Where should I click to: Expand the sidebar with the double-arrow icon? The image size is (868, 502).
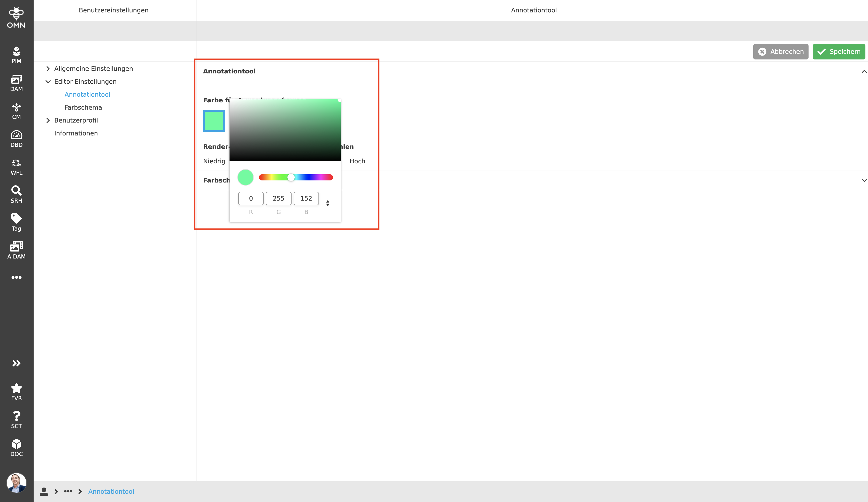point(16,363)
